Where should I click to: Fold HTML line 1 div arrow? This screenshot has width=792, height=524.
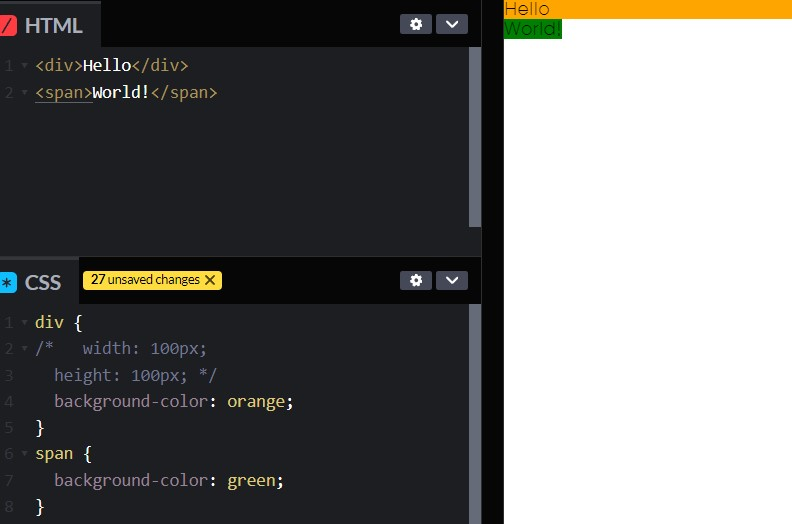(x=24, y=66)
